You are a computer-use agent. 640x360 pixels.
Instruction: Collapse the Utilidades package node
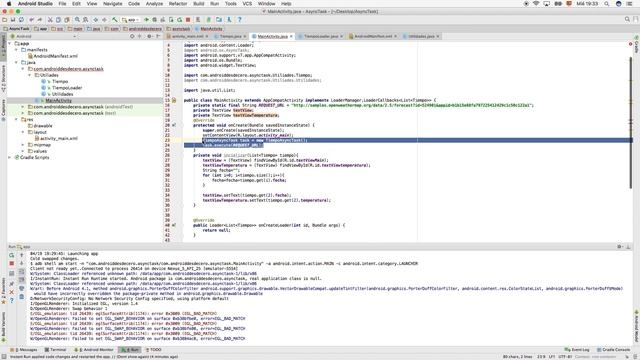pos(29,75)
